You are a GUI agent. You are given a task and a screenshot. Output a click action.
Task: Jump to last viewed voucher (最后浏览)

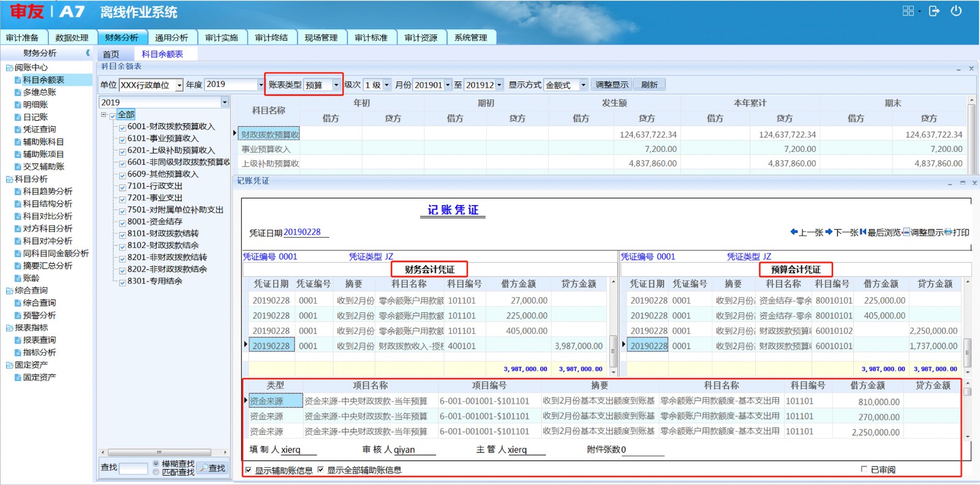(x=880, y=233)
